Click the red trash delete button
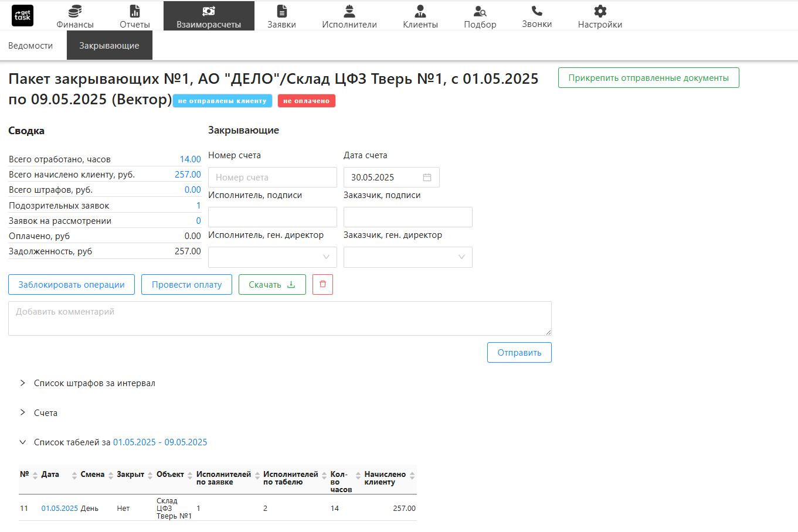 pos(322,285)
